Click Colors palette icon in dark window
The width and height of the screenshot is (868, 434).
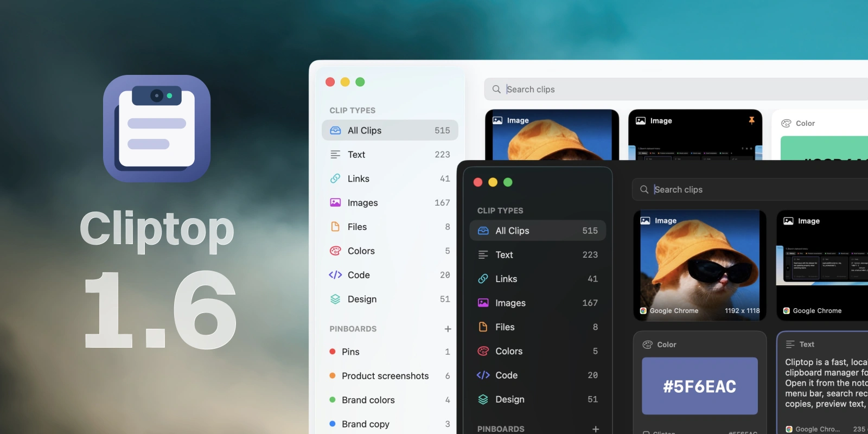click(483, 351)
